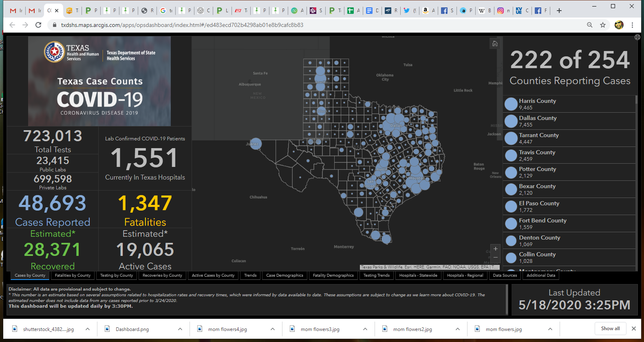Expand the mom flowers.jpg download options
The height and width of the screenshot is (342, 644).
[550, 329]
